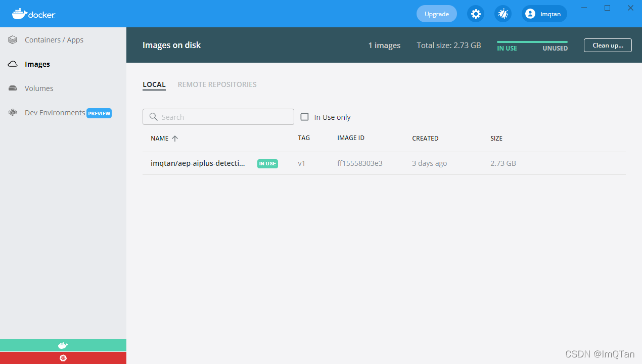642x364 pixels.
Task: Click the 'Images on disk' heading
Action: 171,45
